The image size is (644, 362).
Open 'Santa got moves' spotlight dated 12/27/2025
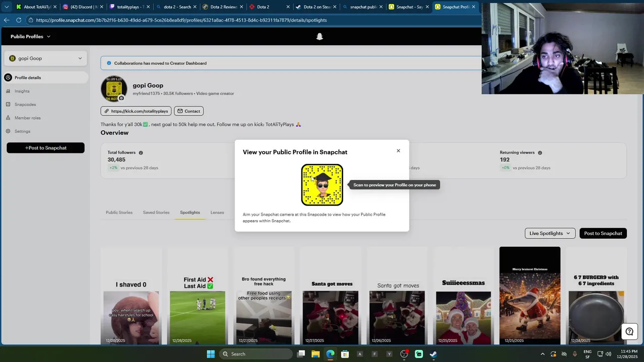click(x=331, y=296)
